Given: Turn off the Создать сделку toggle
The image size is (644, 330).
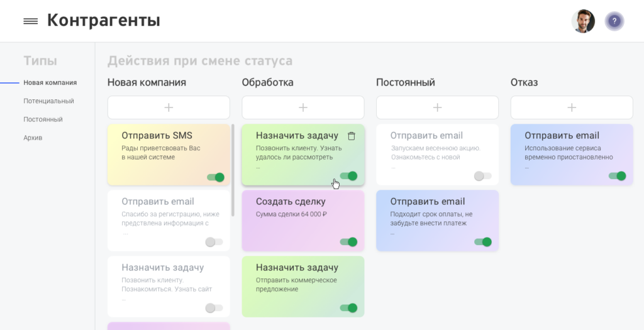Looking at the screenshot, I should pos(348,242).
